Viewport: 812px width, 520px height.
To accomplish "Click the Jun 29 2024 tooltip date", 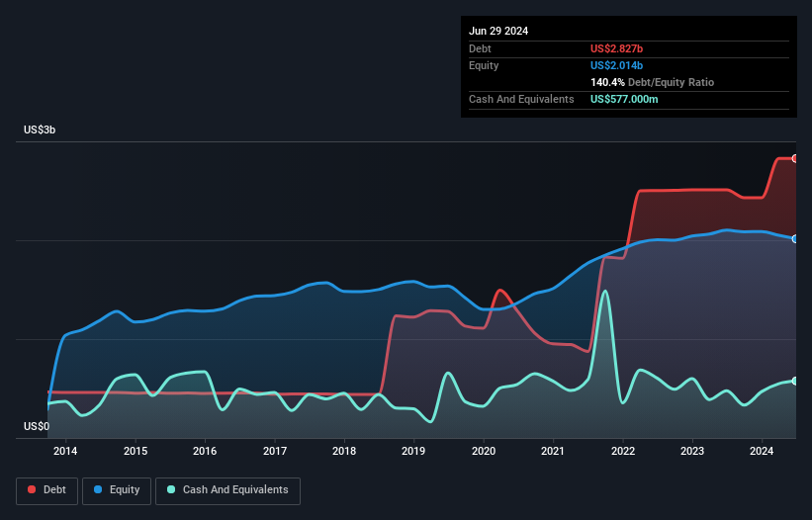I will coord(498,31).
